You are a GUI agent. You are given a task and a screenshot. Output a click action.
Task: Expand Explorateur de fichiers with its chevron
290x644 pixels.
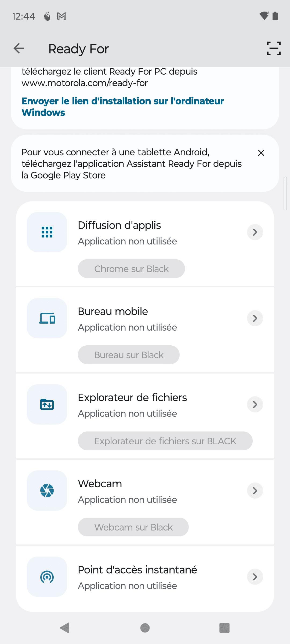[255, 404]
